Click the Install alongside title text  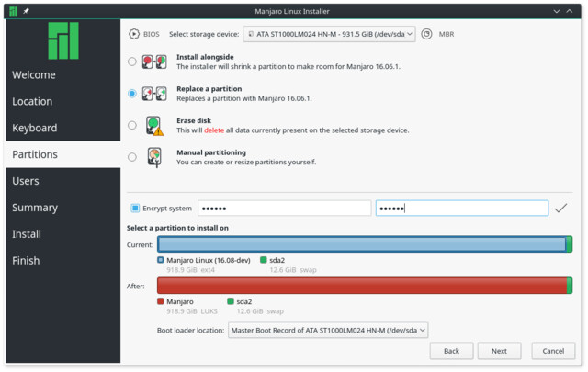(x=205, y=57)
